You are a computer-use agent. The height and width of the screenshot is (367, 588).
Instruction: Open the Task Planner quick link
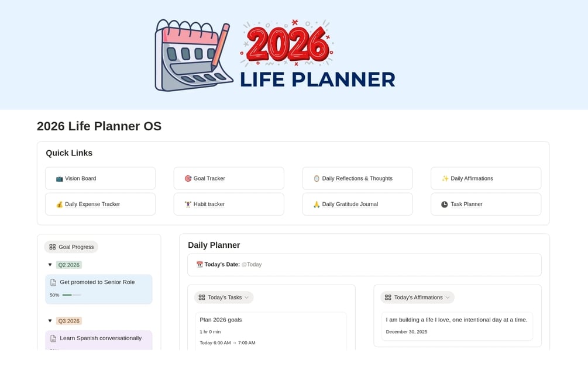coord(466,205)
